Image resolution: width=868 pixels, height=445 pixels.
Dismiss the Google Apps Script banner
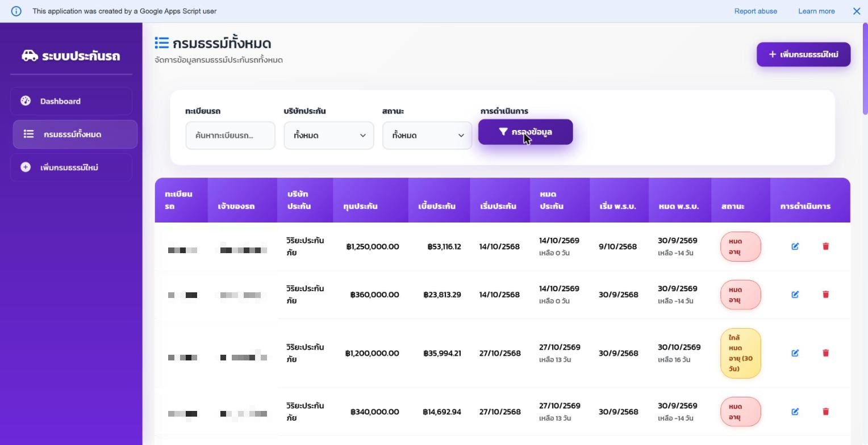point(857,11)
